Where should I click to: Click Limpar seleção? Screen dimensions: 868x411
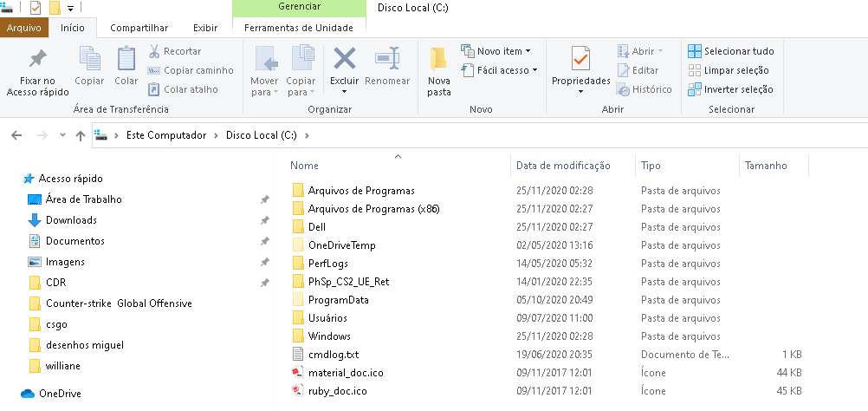729,70
